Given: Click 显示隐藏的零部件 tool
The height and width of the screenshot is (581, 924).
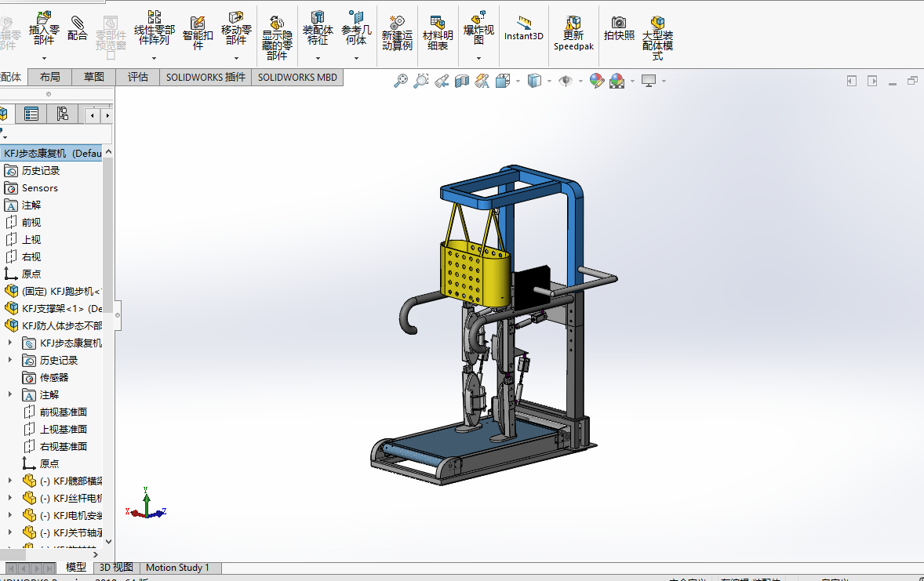Looking at the screenshot, I should pyautogui.click(x=277, y=38).
